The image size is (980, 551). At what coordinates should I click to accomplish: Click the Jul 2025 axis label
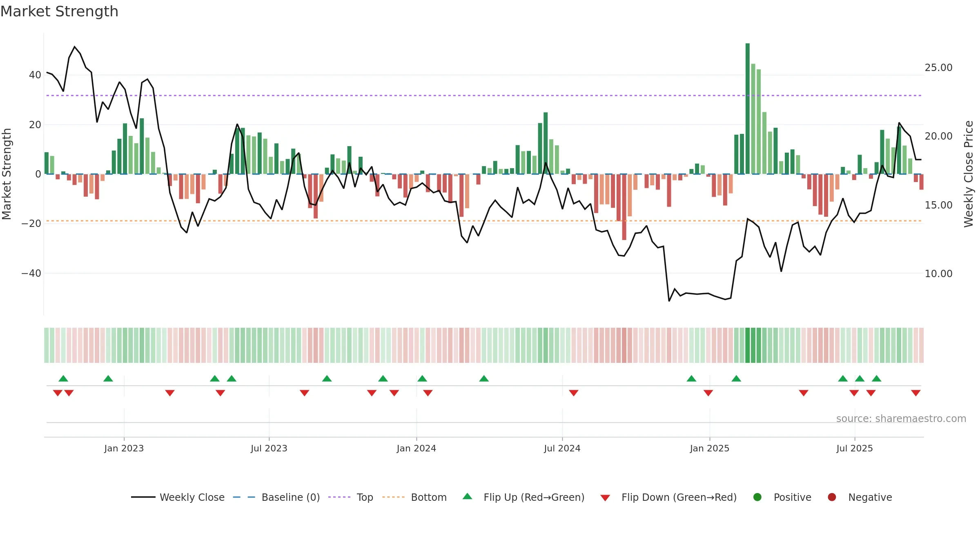(854, 448)
